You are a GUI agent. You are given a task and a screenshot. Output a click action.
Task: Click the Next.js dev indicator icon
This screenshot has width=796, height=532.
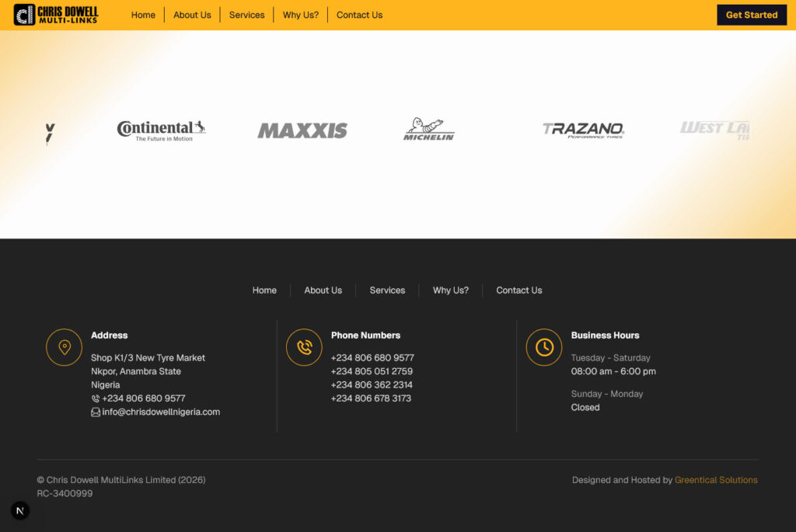click(x=20, y=510)
